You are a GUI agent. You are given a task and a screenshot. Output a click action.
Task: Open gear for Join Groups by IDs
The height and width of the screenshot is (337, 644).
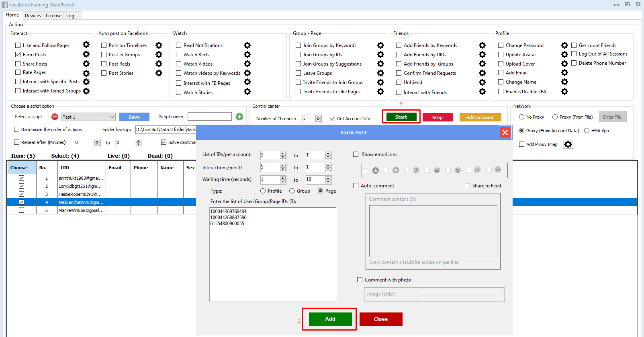point(380,54)
